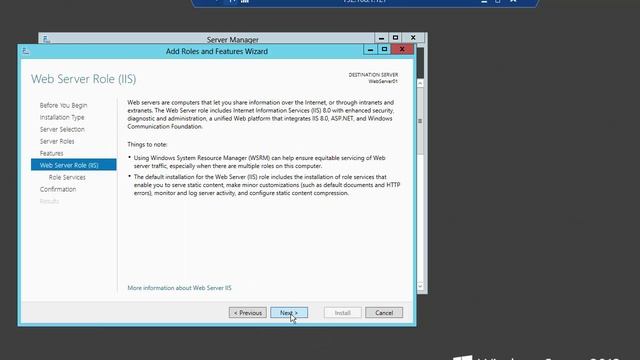Open More information about Web Server IIS link
The width and height of the screenshot is (640, 360).
click(x=179, y=288)
